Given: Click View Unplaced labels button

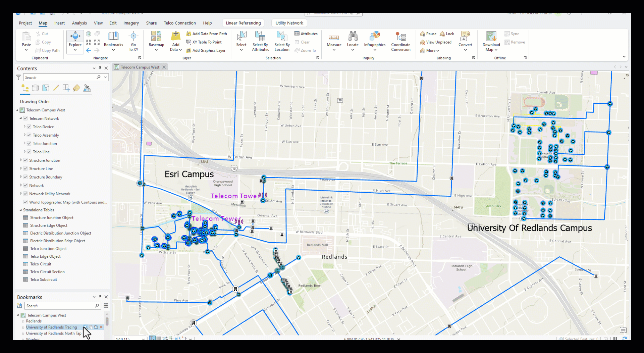Looking at the screenshot, I should point(436,42).
